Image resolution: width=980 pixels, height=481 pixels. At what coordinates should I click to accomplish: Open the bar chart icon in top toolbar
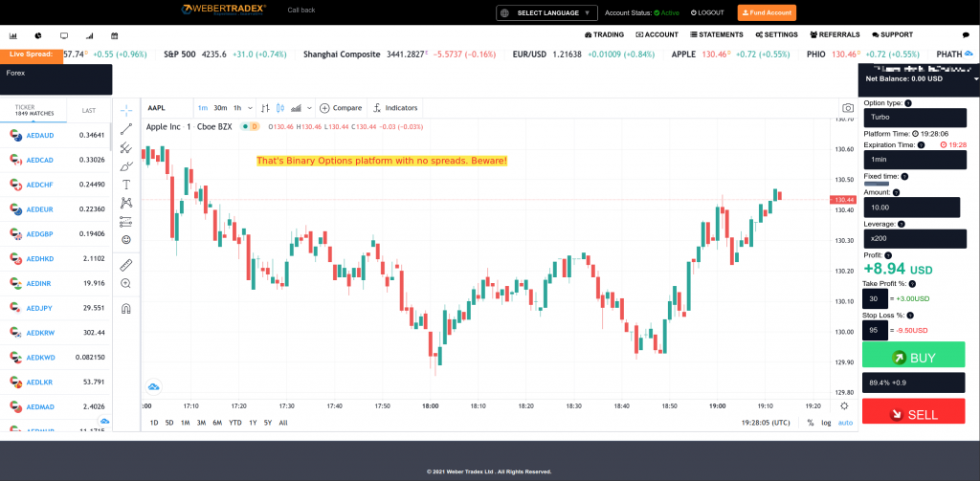click(x=13, y=35)
